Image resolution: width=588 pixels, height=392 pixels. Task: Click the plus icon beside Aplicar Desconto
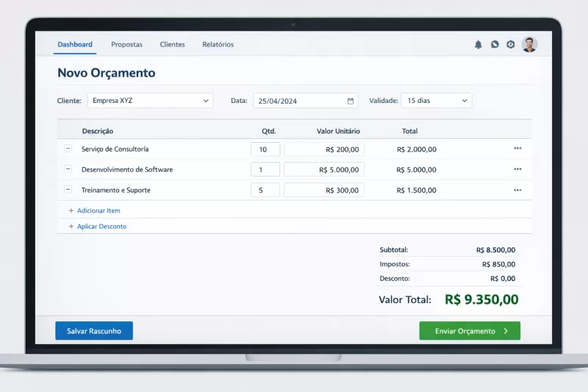tap(71, 227)
